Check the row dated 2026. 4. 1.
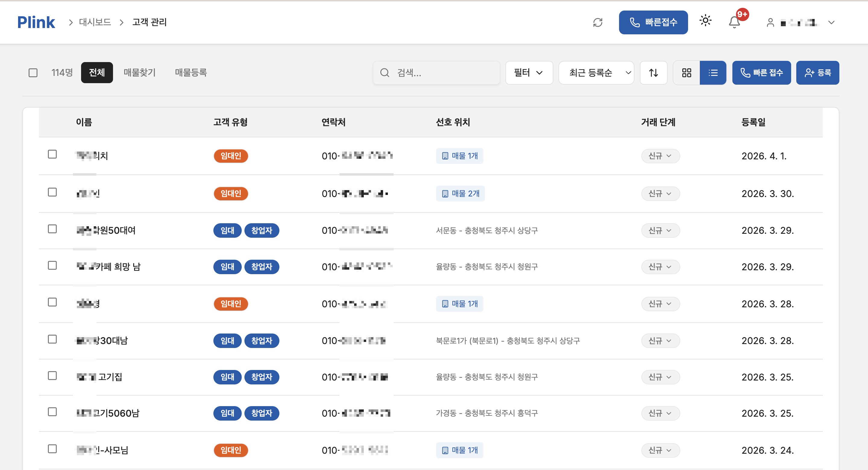 tap(52, 154)
